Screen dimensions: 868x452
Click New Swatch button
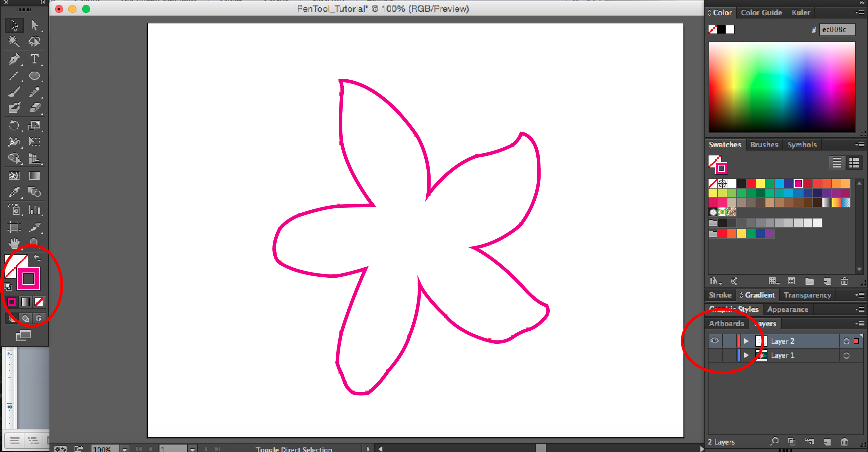827,281
